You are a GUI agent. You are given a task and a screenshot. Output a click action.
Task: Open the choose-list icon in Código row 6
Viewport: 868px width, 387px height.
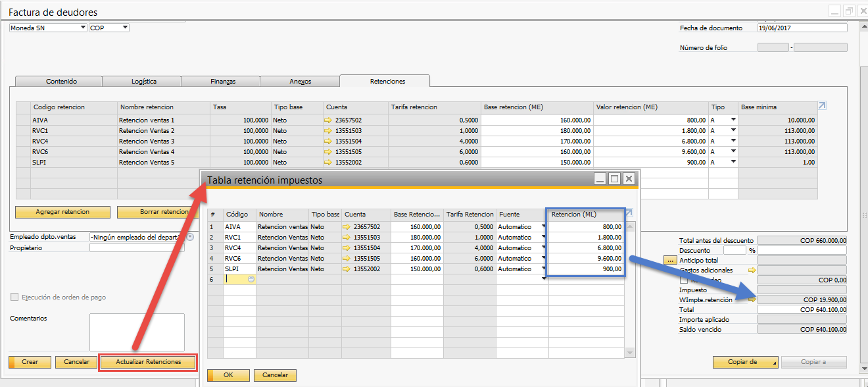click(251, 279)
